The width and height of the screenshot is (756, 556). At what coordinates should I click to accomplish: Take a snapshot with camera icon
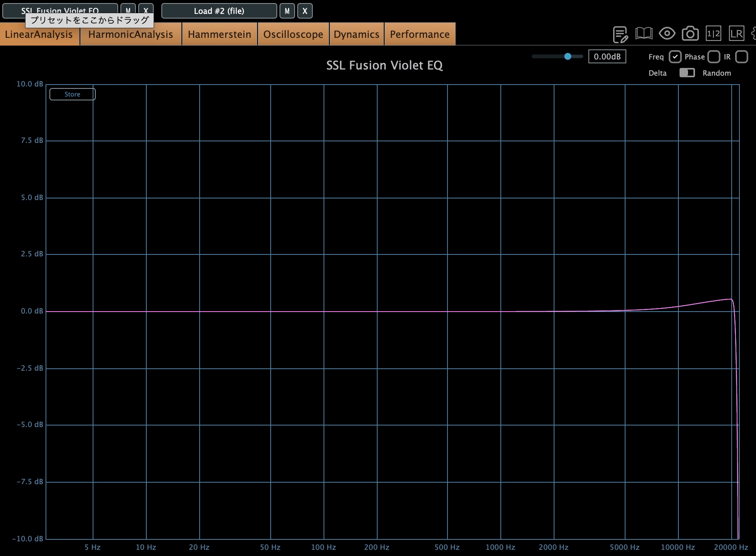click(x=690, y=34)
